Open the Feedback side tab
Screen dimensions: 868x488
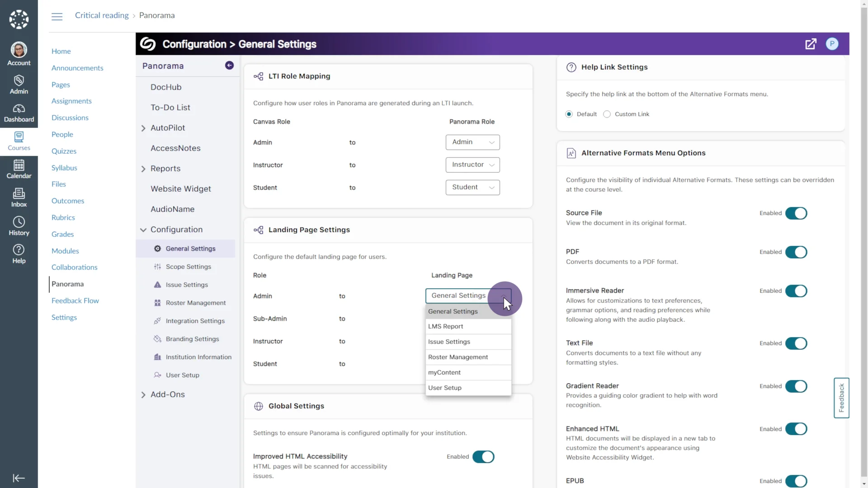tap(841, 398)
